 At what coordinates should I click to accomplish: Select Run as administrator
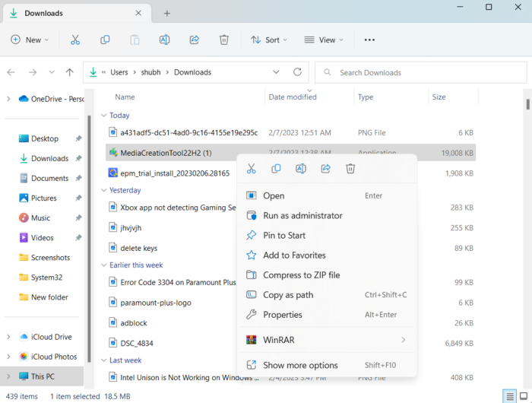pos(302,215)
